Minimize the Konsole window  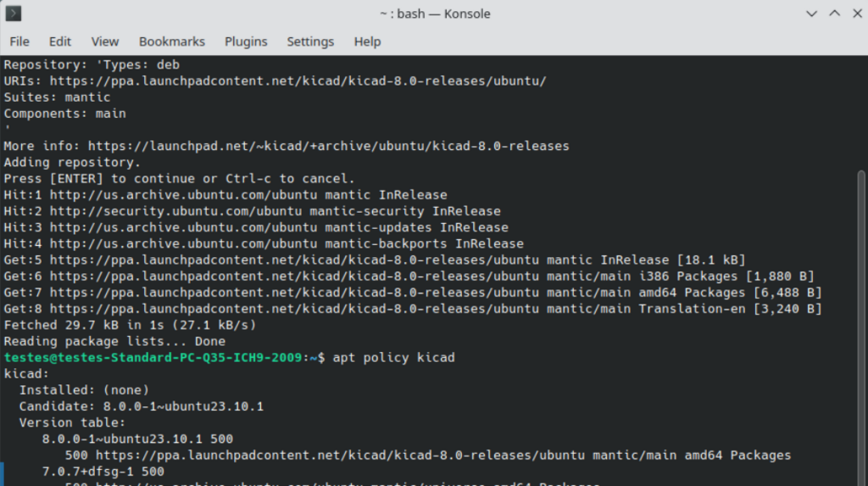point(810,14)
